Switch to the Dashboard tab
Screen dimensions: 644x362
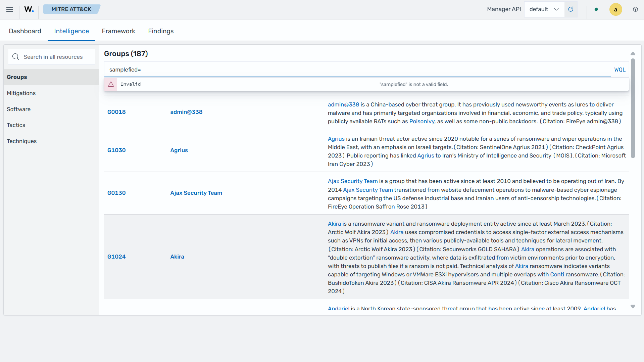pos(25,31)
